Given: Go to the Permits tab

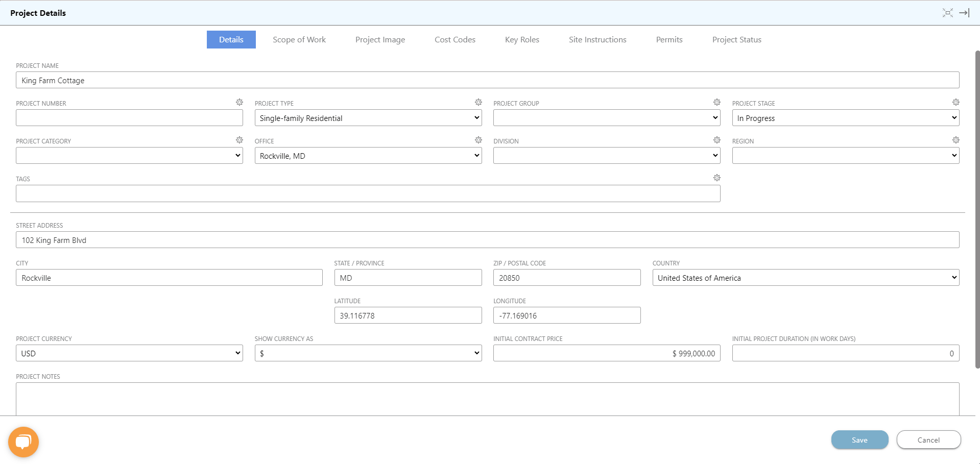Looking at the screenshot, I should pyautogui.click(x=669, y=40).
